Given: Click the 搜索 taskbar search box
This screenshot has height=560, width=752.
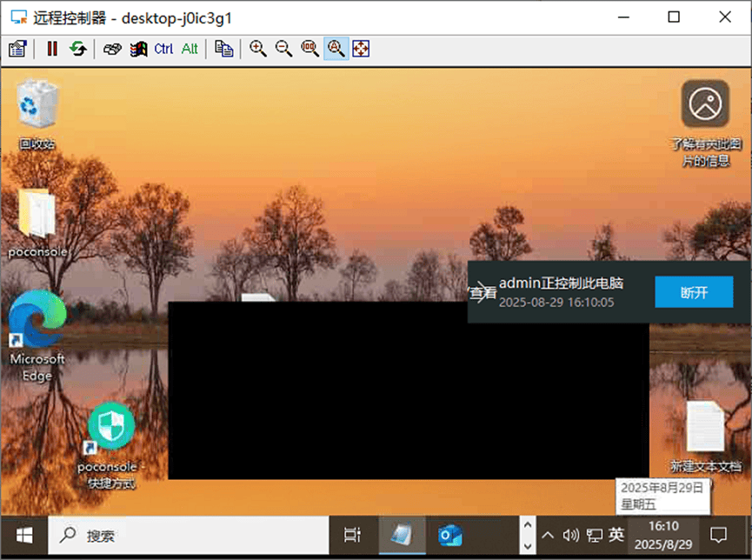Looking at the screenshot, I should click(x=187, y=535).
